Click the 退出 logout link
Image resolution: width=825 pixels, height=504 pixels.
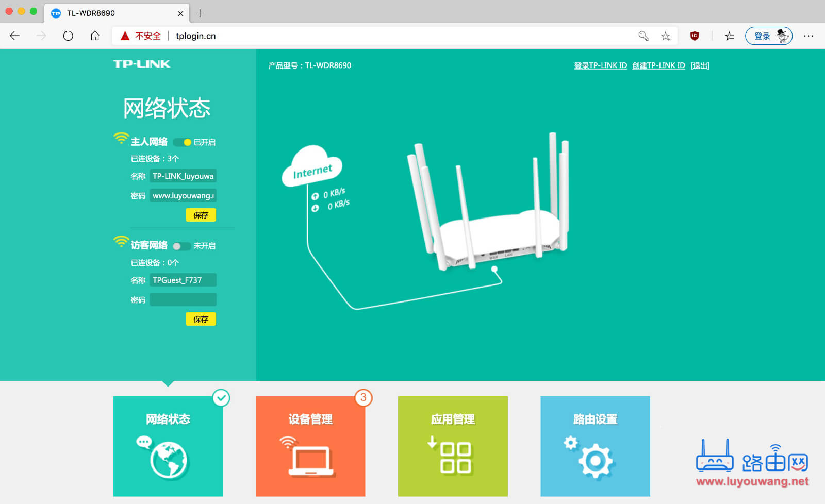point(700,65)
